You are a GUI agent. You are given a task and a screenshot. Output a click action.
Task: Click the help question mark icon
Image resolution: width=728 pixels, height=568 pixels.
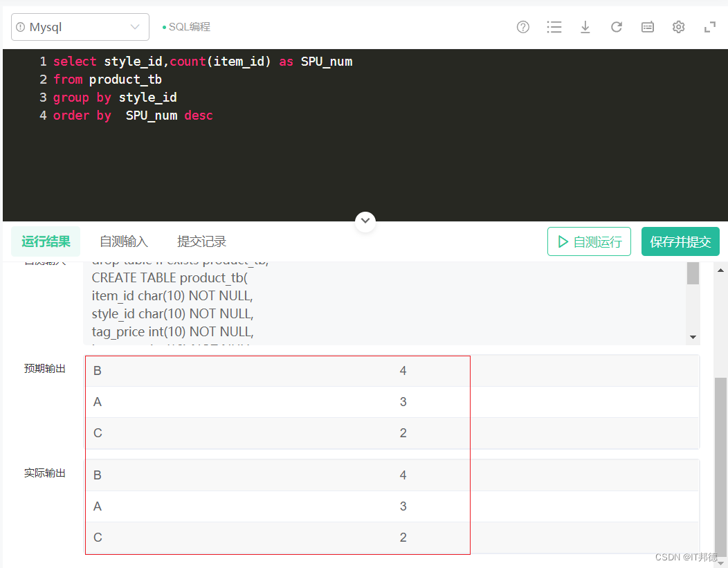522,27
